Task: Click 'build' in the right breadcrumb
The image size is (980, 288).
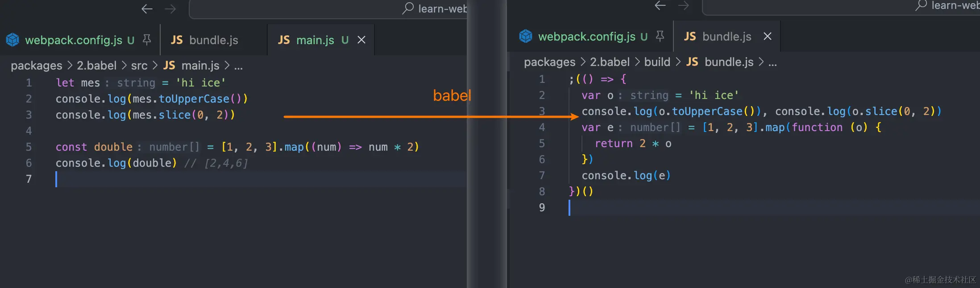Action: click(657, 62)
